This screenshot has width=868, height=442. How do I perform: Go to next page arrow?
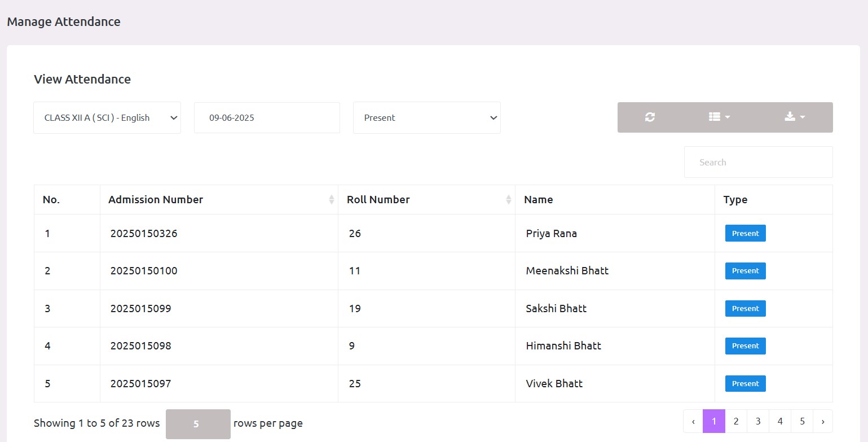(823, 421)
